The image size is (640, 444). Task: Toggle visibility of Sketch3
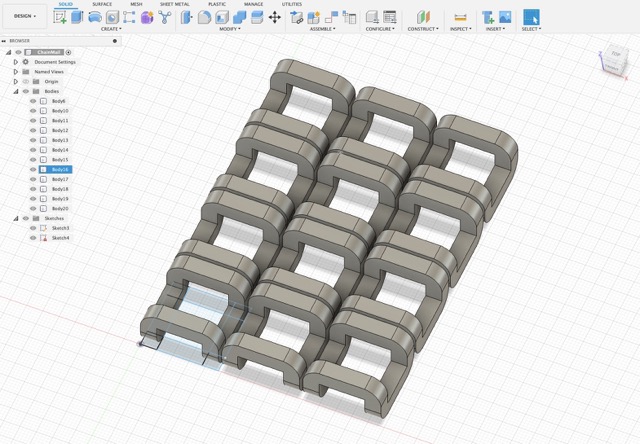tap(33, 228)
